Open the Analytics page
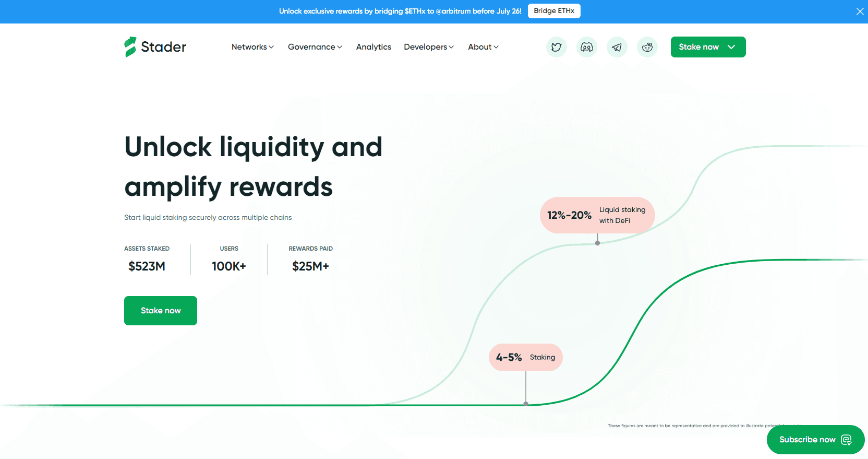Screen dimensions: 868x459 (x=373, y=47)
